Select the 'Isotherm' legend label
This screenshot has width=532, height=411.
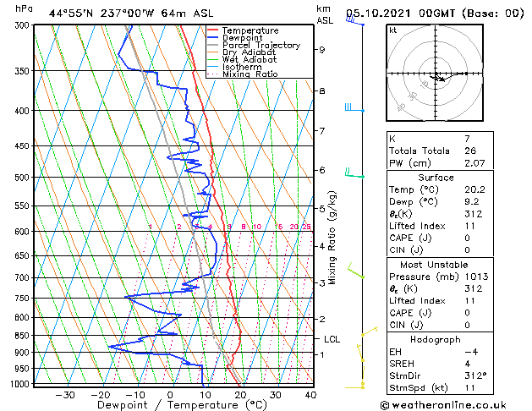242,67
